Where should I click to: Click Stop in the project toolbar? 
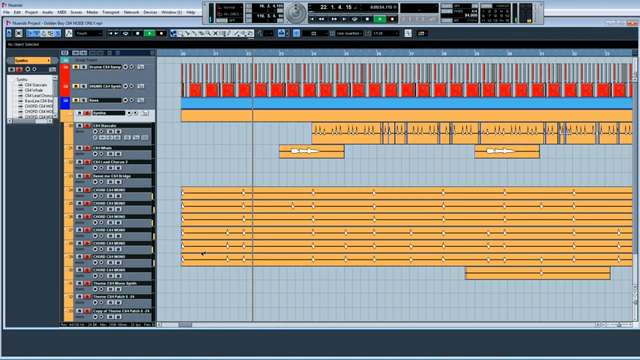138,33
